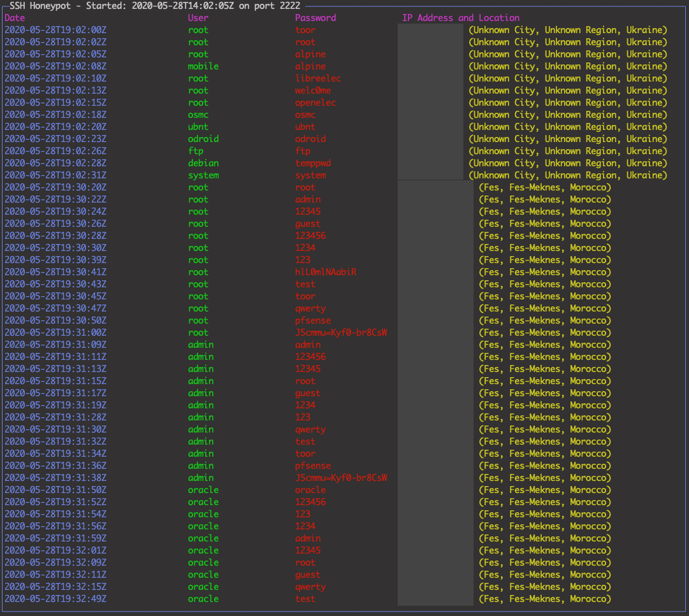Click the Password column header

315,18
